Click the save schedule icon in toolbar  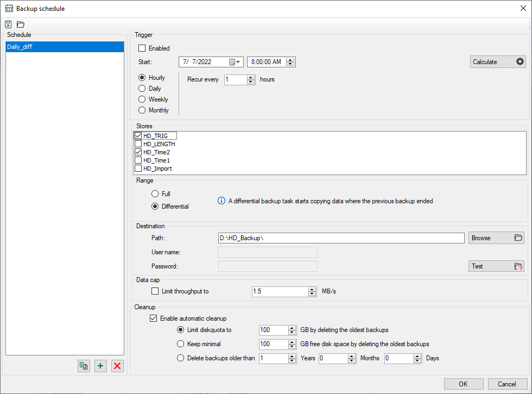click(x=8, y=24)
